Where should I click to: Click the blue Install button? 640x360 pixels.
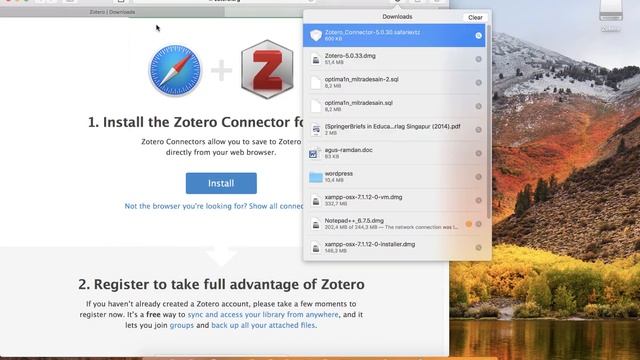point(221,183)
